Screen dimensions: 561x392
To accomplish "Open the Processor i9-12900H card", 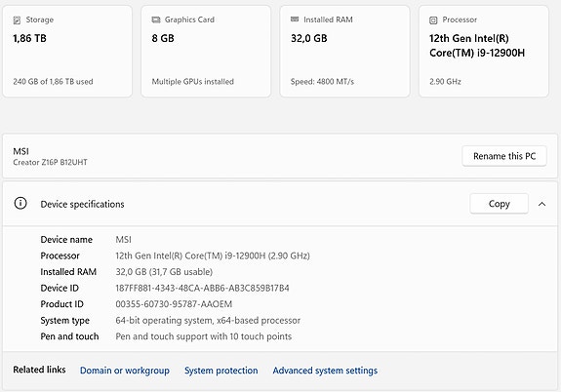I will coord(484,51).
